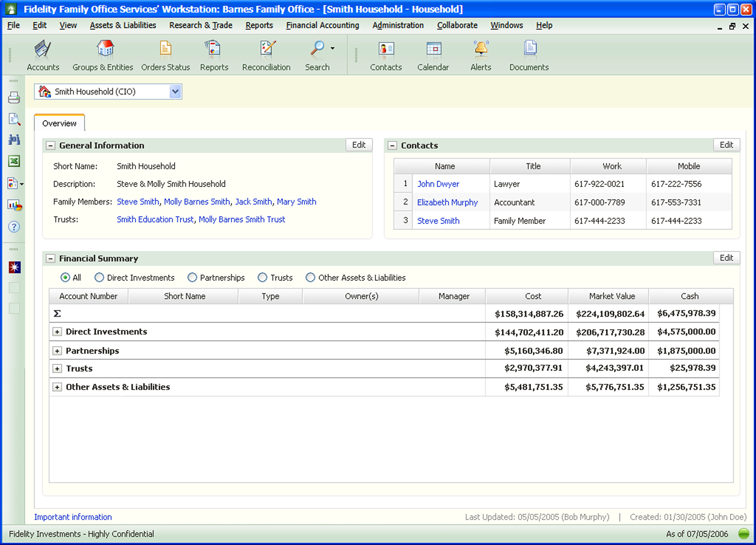The width and height of the screenshot is (756, 545).
Task: Select the Direct Investments radio button
Action: pos(99,278)
